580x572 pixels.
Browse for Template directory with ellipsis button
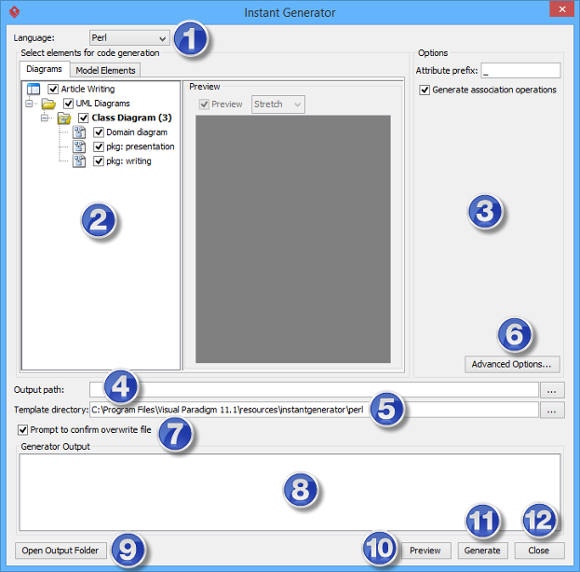(552, 410)
